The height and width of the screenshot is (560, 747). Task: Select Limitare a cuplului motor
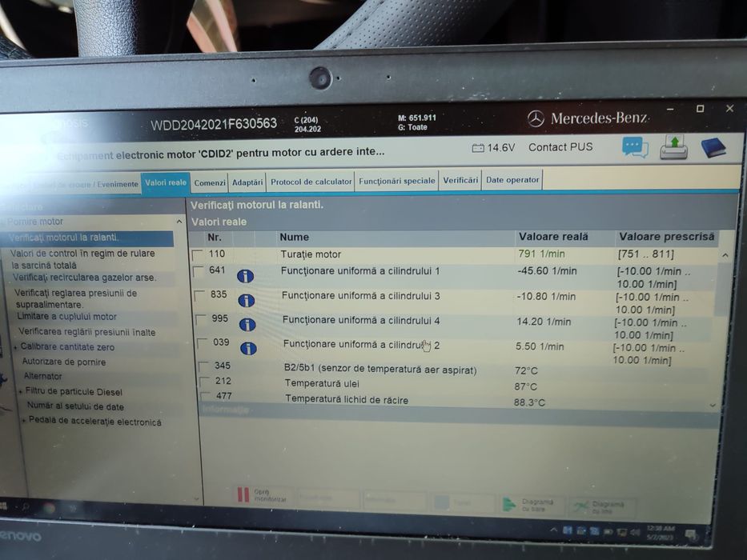click(66, 317)
